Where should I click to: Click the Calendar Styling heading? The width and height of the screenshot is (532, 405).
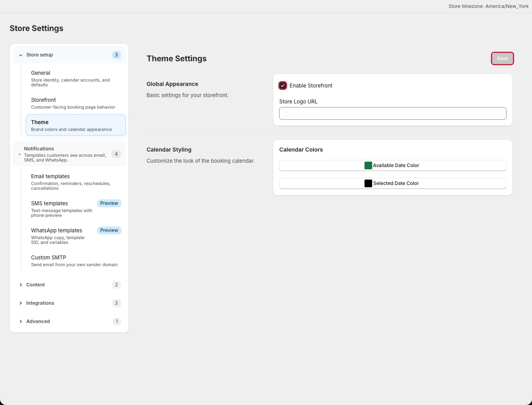click(169, 150)
